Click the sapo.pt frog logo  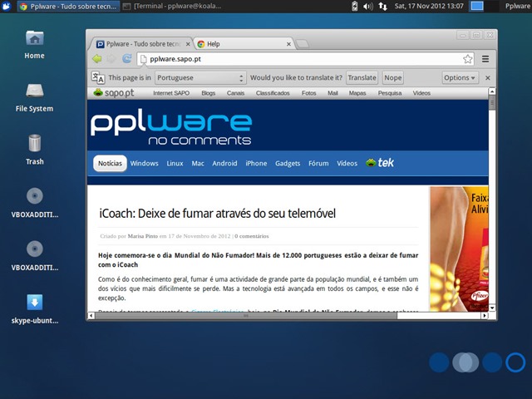[114, 92]
